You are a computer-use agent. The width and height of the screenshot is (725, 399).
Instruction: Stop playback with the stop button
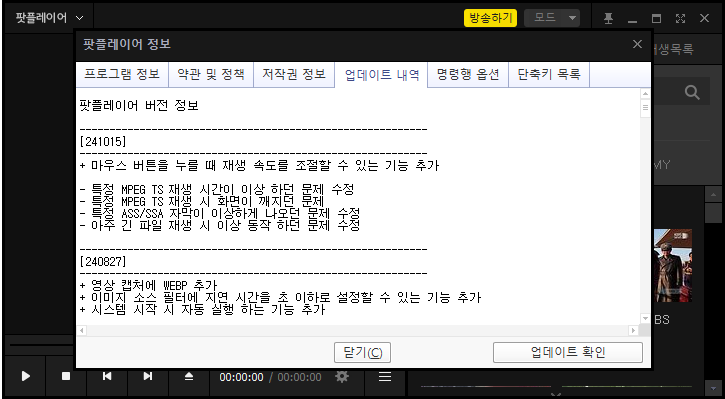tap(66, 376)
